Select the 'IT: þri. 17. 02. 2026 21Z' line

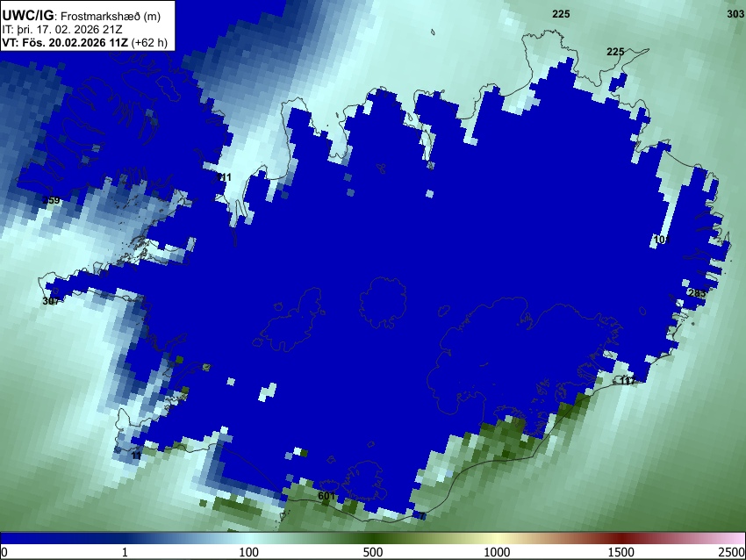coord(61,30)
